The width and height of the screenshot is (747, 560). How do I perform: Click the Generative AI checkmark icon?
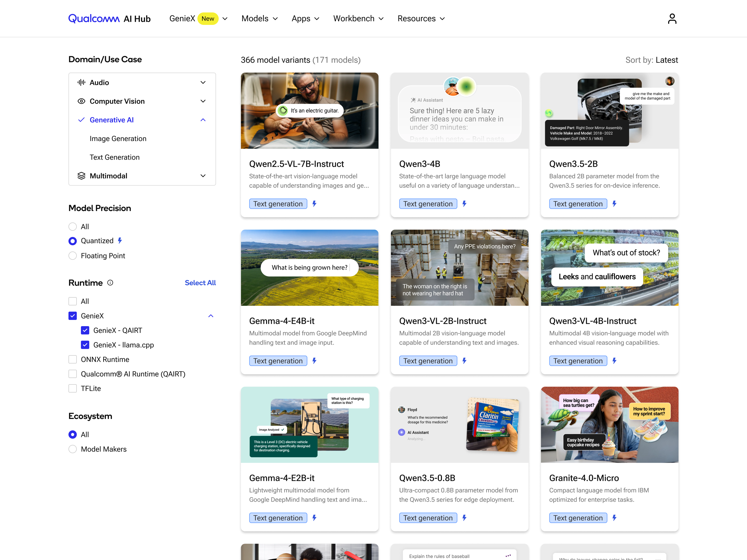81,120
